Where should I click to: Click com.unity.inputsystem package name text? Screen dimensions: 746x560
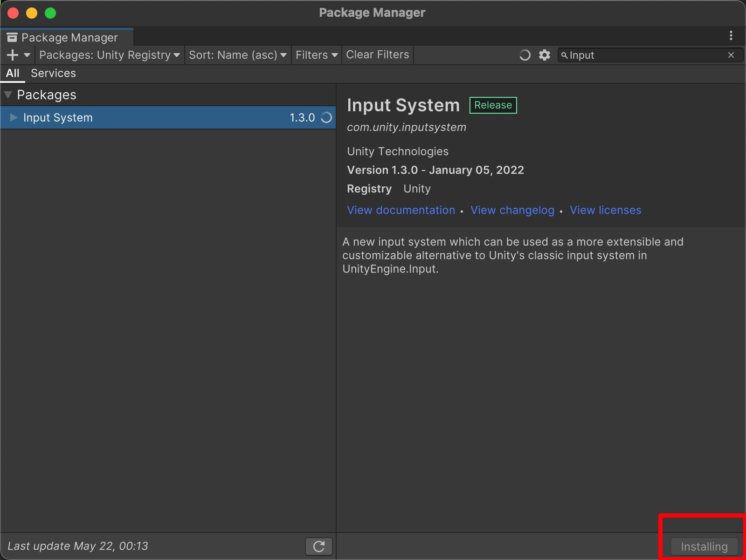pyautogui.click(x=407, y=127)
